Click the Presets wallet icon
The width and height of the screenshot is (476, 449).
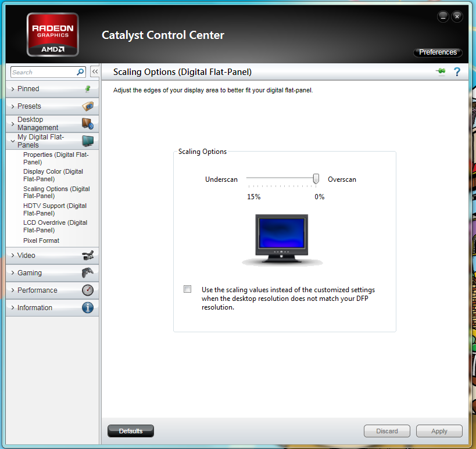pyautogui.click(x=88, y=106)
